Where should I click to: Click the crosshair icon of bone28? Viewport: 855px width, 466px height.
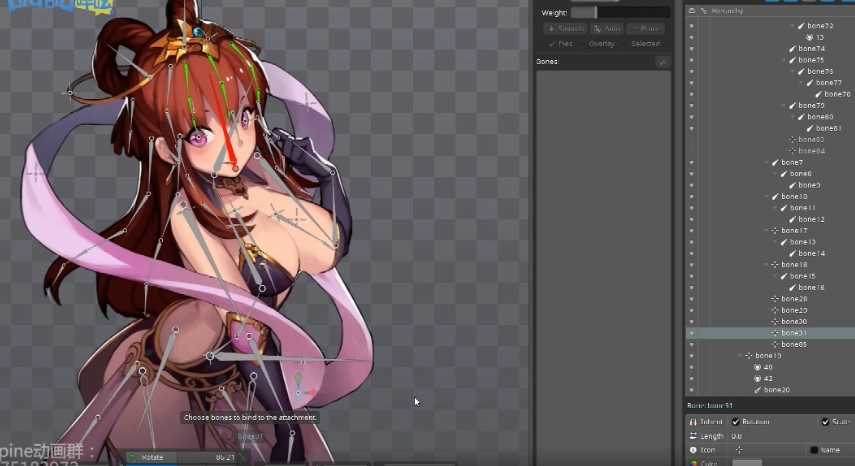[x=775, y=299]
